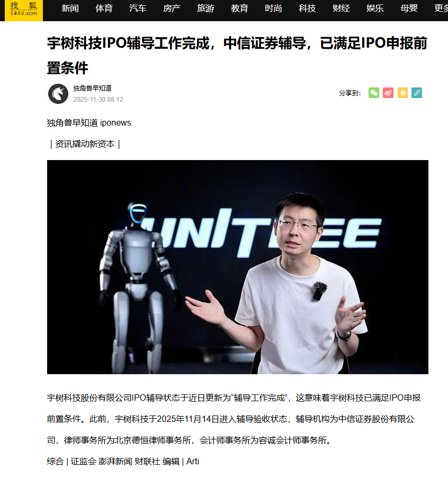This screenshot has height=477, width=448.
Task: Go to the 体育 section
Action: (x=104, y=8)
